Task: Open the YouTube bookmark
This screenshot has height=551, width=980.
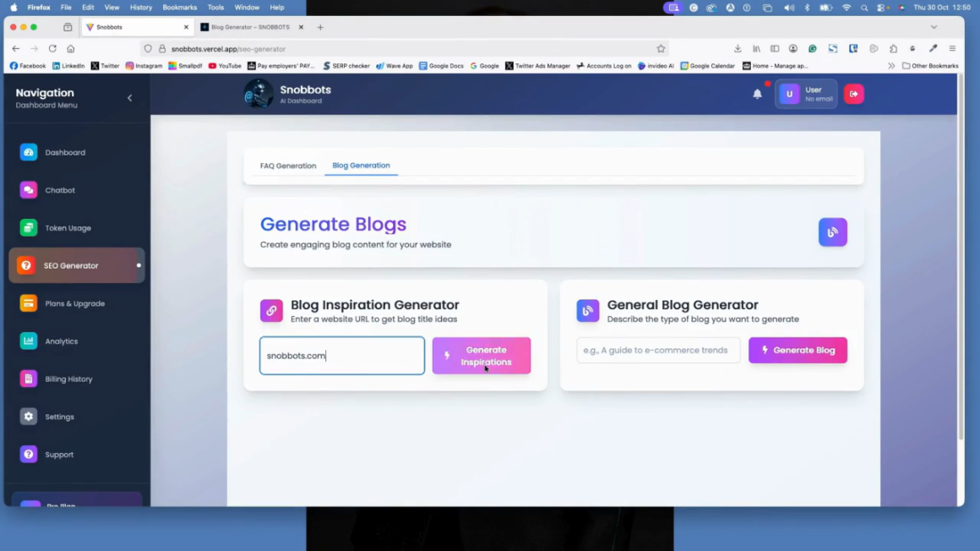Action: pyautogui.click(x=225, y=66)
